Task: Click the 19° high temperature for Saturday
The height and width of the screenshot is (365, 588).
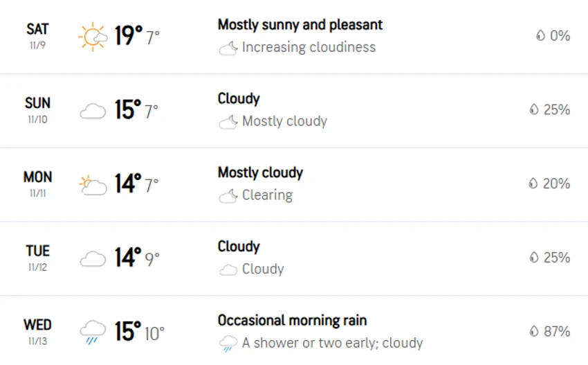Action: pos(129,35)
